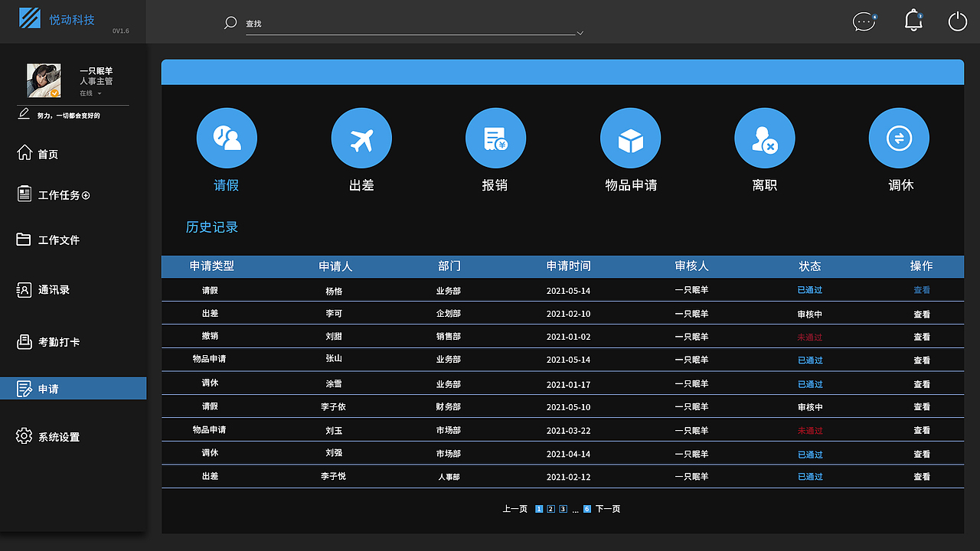Select the 物品申请 item request icon

[x=630, y=138]
